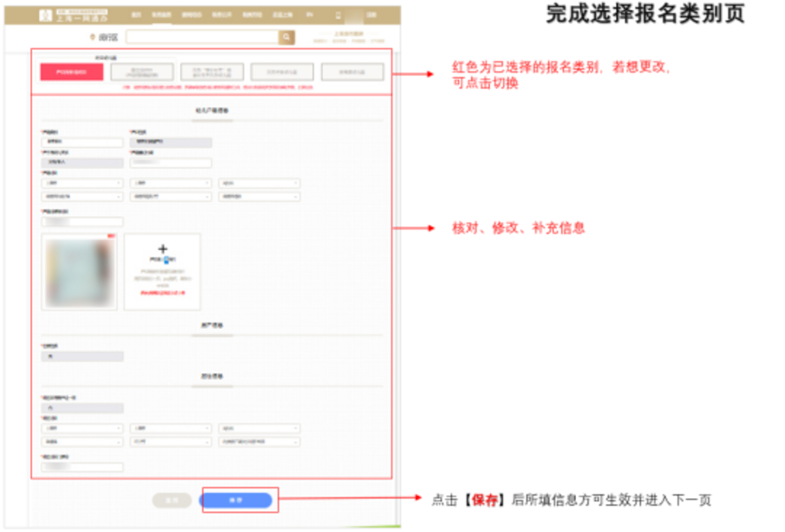
Task: Switch language via EN in header
Action: [x=309, y=14]
